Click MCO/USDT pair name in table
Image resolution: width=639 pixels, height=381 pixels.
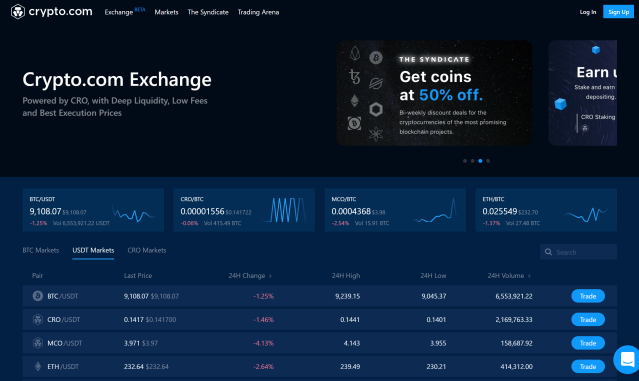[x=65, y=343]
